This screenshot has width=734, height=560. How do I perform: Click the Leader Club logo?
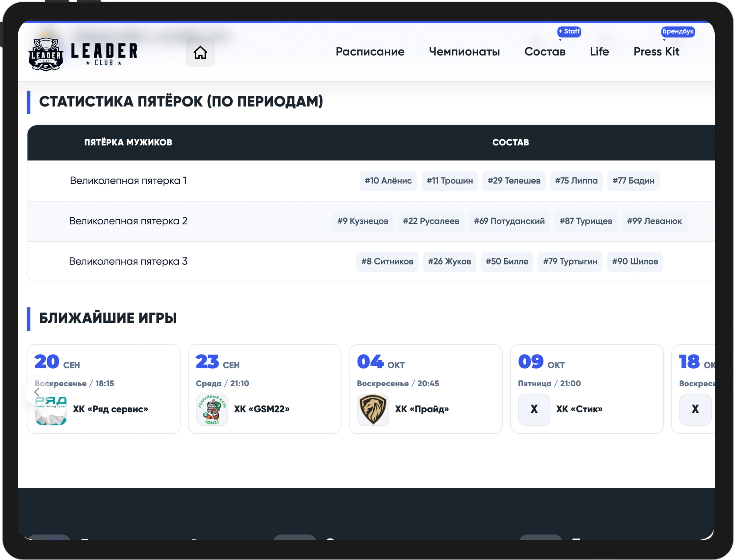pos(83,52)
